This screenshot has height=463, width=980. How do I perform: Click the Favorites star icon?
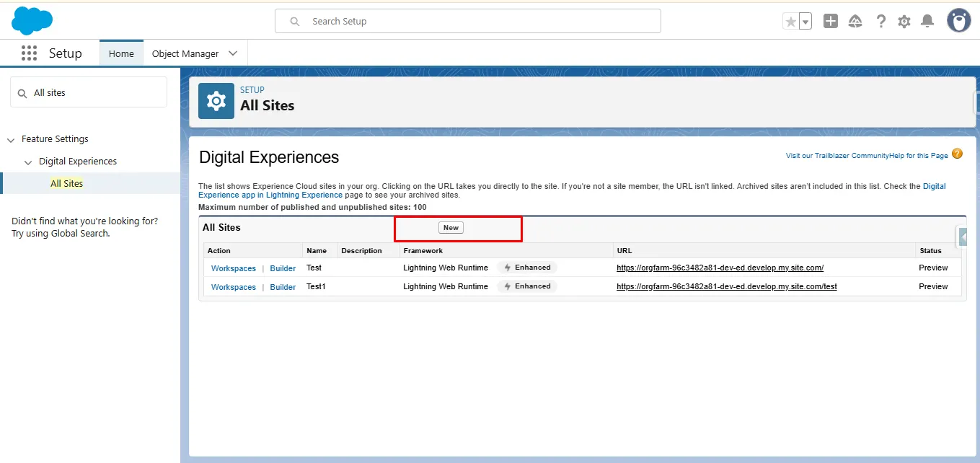791,22
